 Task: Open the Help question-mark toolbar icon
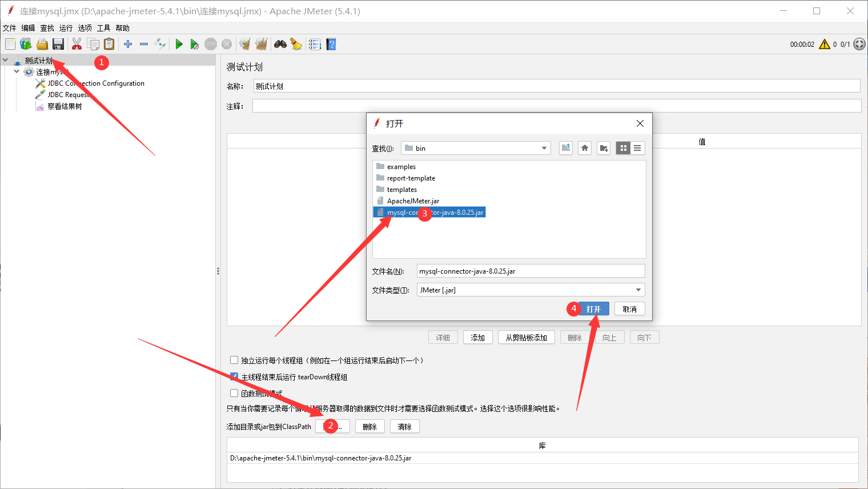click(331, 44)
